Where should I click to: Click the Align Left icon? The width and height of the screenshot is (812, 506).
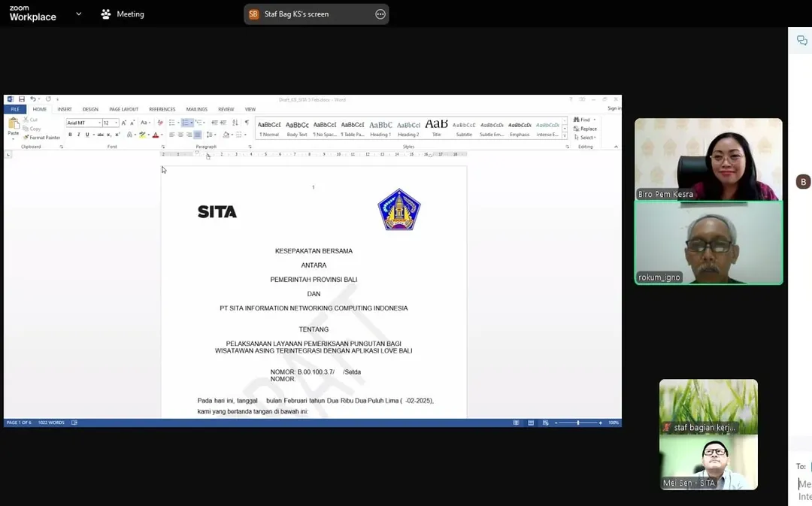point(172,135)
